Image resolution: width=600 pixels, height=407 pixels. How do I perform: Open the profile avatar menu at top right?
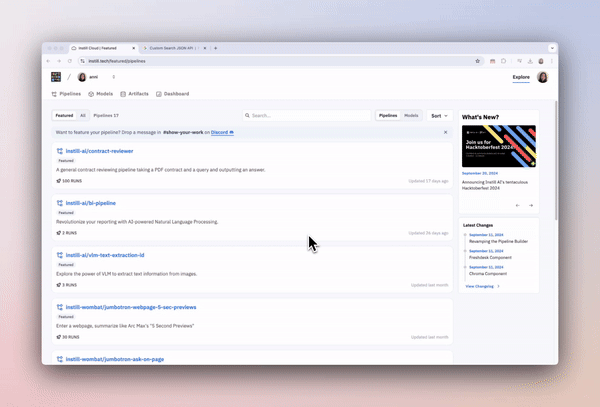click(542, 77)
